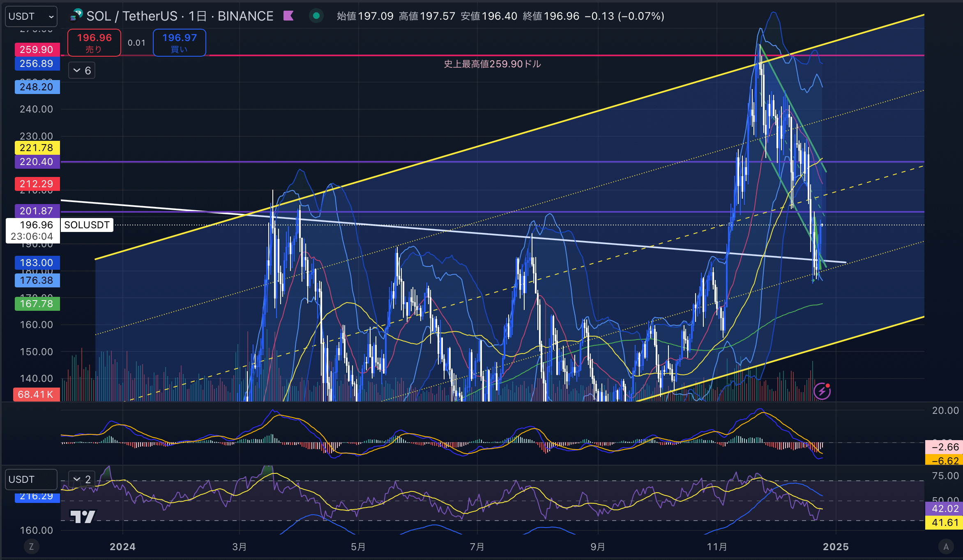
Task: Click the yellow 41.61 RSI label
Action: [945, 523]
